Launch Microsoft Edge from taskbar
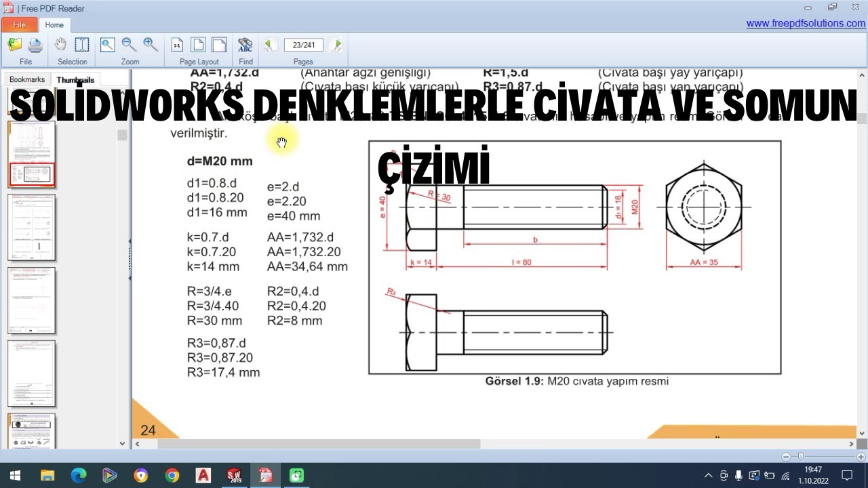 (78, 475)
